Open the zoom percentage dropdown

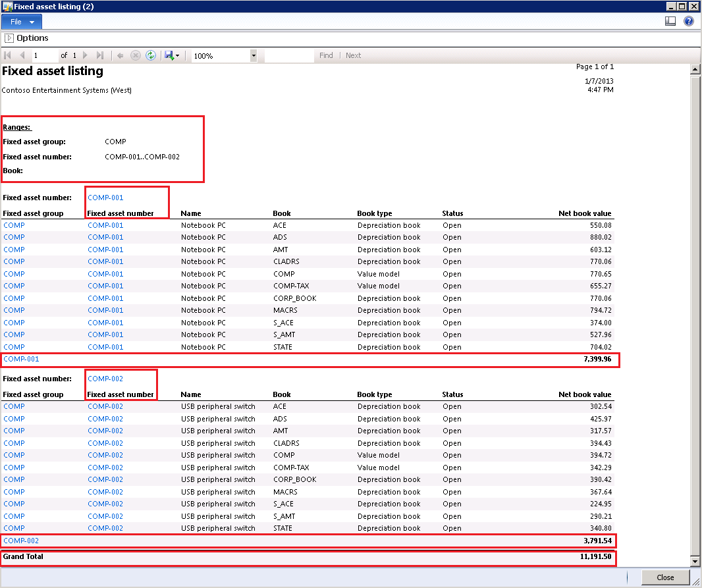click(x=253, y=55)
